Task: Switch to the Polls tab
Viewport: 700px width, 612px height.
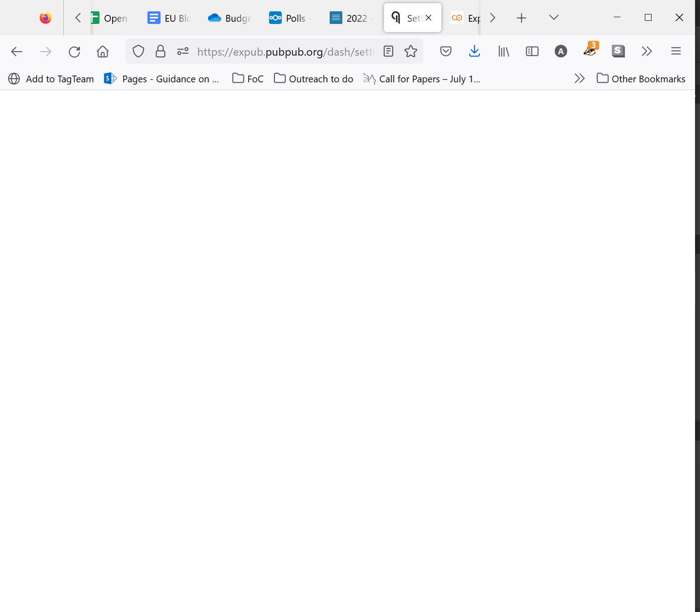Action: [289, 18]
